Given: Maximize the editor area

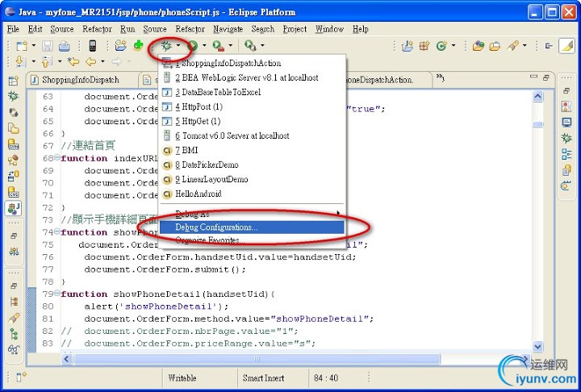Looking at the screenshot, I should (546, 77).
